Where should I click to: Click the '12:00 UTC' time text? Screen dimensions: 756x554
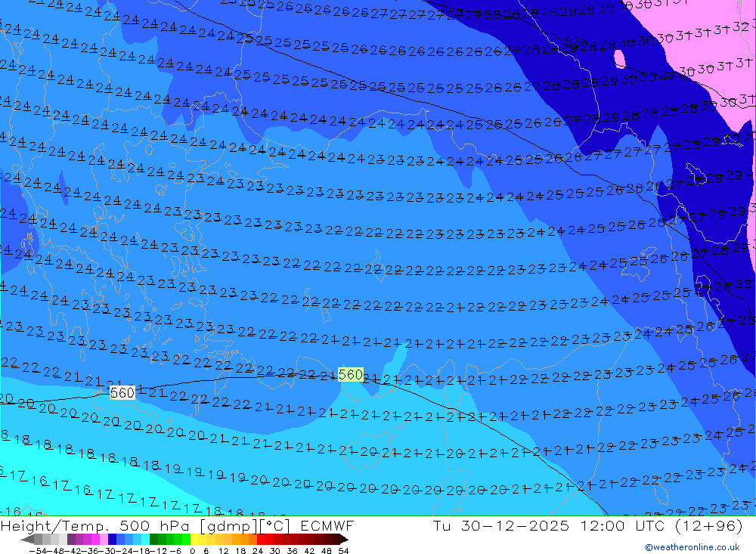[622, 525]
